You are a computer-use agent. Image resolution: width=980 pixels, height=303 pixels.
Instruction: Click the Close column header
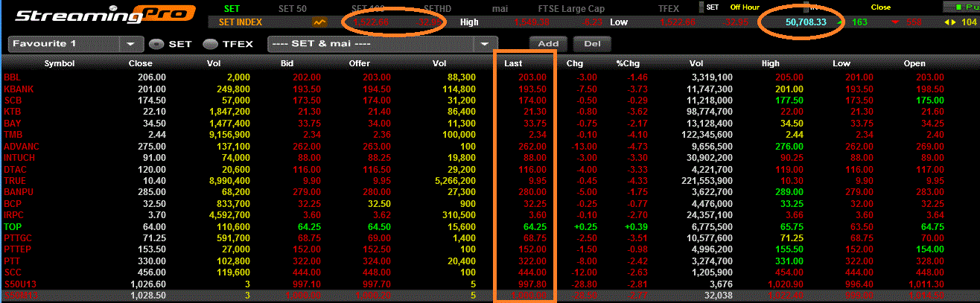point(141,64)
